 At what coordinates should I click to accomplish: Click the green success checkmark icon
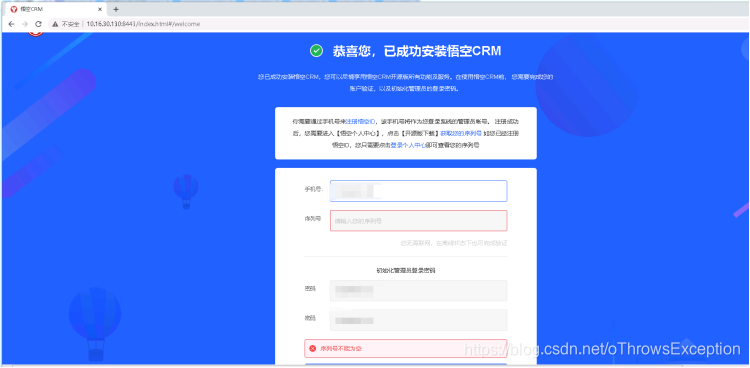(316, 51)
